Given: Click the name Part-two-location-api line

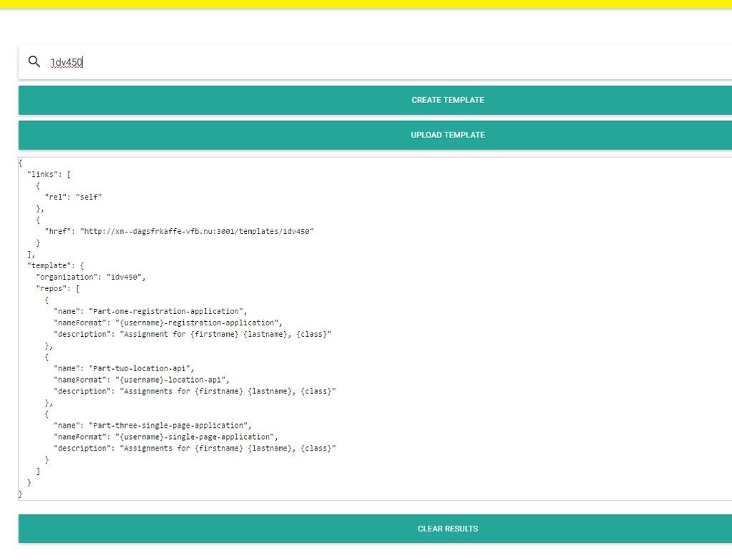Looking at the screenshot, I should click(124, 368).
